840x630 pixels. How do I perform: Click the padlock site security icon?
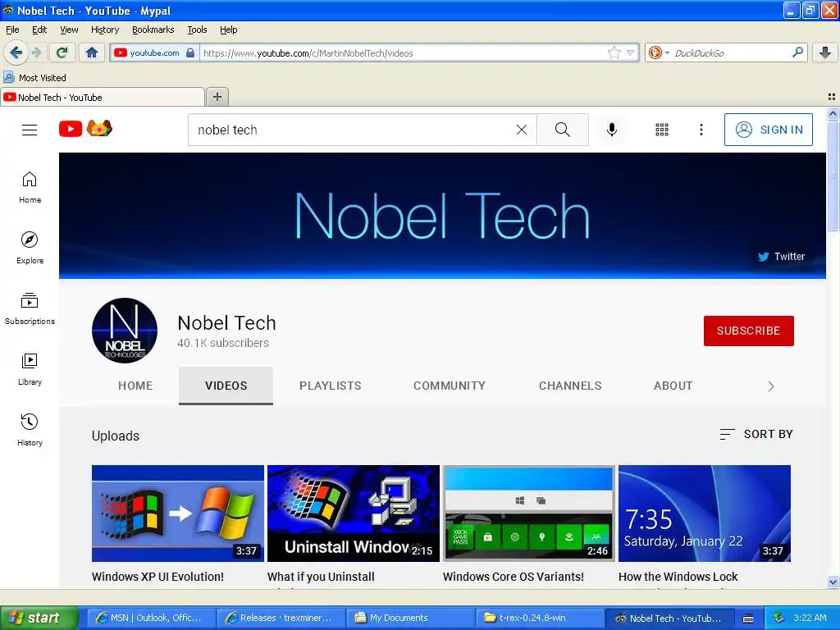tap(189, 52)
